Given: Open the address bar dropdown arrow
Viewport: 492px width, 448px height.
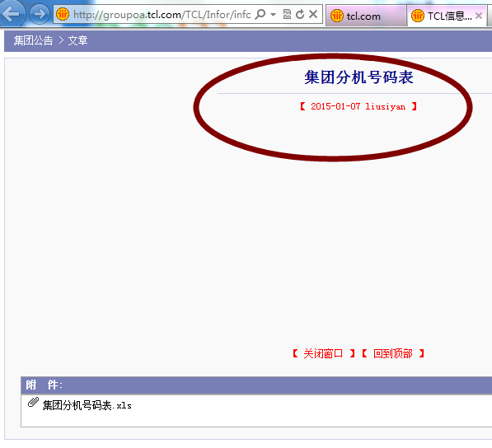Looking at the screenshot, I should (273, 14).
